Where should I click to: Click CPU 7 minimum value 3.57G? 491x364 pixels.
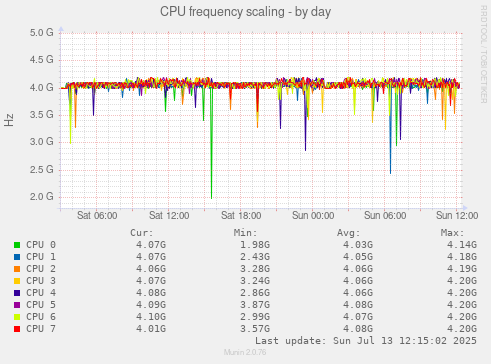[x=255, y=329]
